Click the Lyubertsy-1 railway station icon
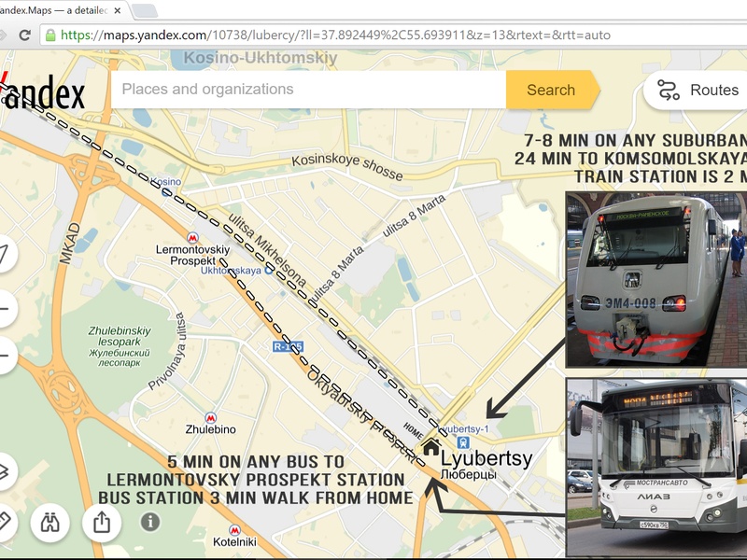Image resolution: width=747 pixels, height=560 pixels. (464, 442)
